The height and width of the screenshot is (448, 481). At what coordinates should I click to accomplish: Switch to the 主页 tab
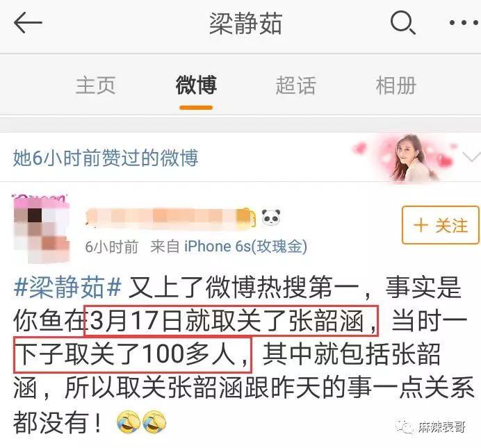point(96,85)
